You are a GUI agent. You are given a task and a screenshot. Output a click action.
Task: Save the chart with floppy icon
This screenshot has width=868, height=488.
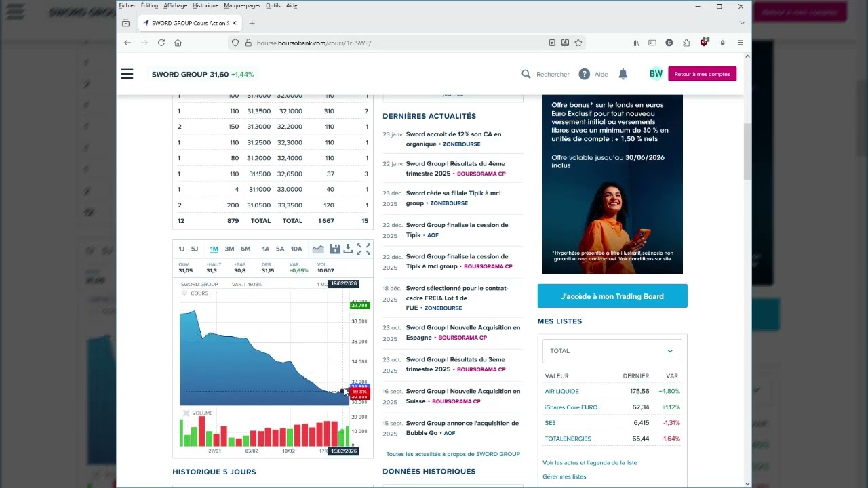click(x=335, y=249)
